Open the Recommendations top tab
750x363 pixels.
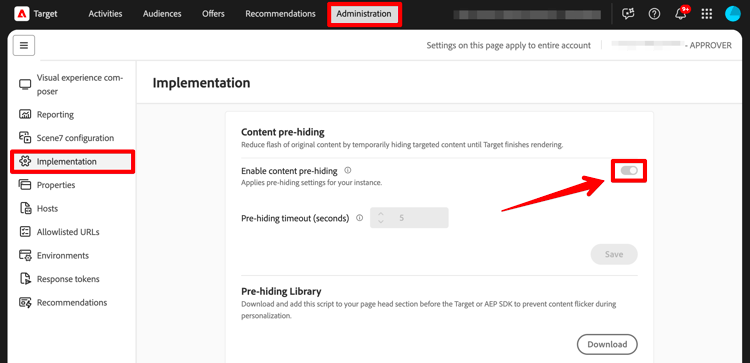coord(280,14)
